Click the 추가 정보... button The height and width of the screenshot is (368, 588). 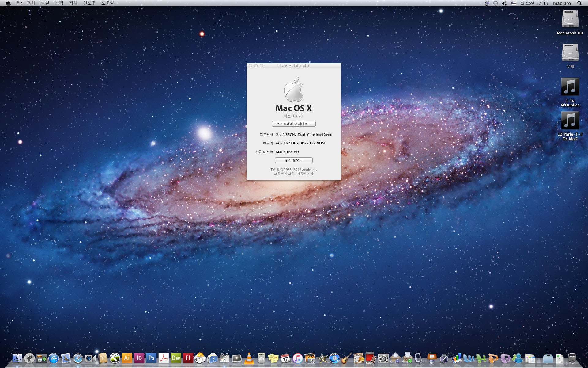click(293, 160)
